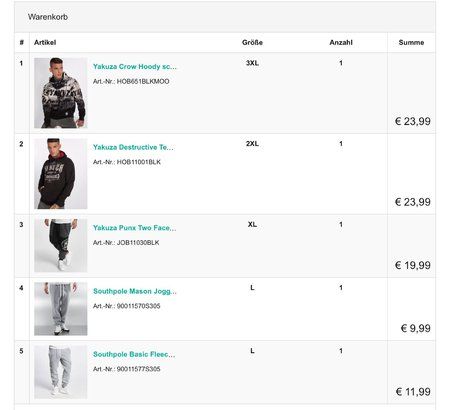Open the Yakuza Destructive product link

tap(133, 147)
